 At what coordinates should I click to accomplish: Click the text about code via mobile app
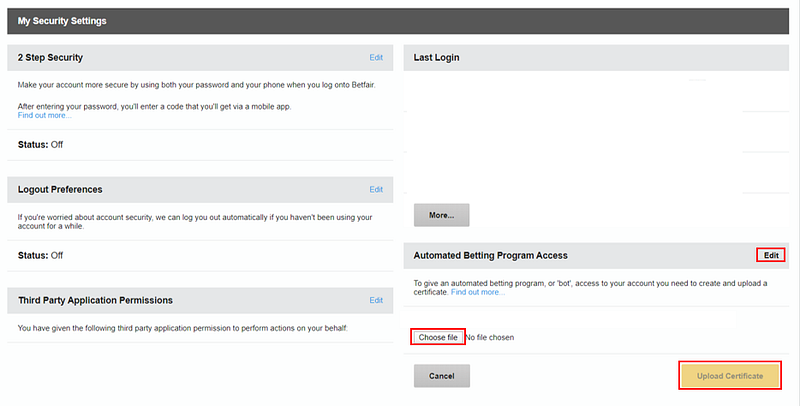(x=155, y=107)
